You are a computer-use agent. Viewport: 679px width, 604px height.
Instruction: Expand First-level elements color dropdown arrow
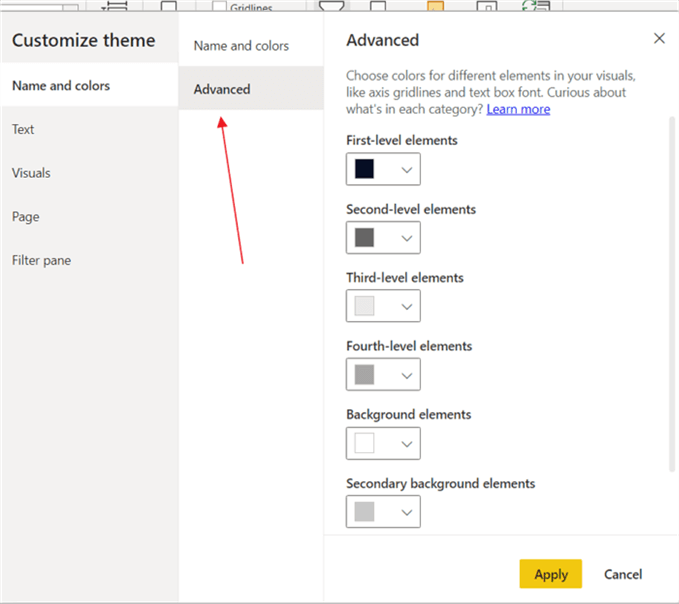[x=407, y=170]
